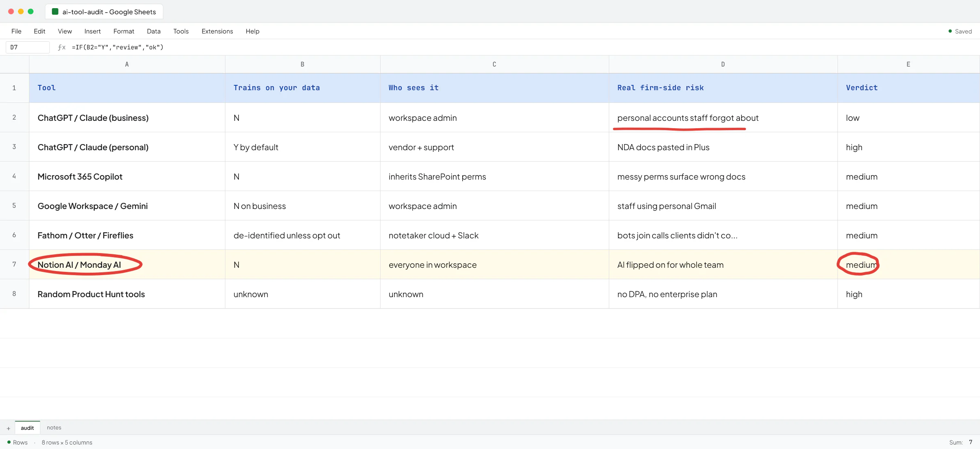Screen dimensions: 980x449
Task: Select the 'ChatGPT / Claude (business)' cell
Action: [127, 118]
